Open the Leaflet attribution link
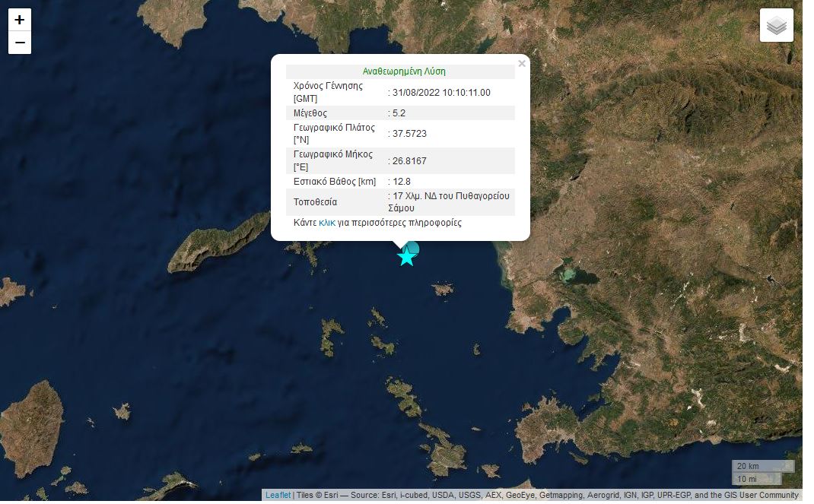 [x=278, y=495]
